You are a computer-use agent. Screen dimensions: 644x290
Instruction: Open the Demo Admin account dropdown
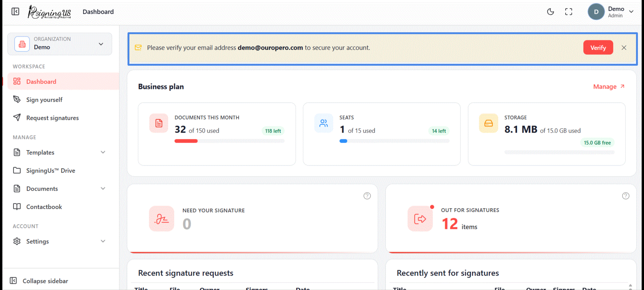[611, 12]
